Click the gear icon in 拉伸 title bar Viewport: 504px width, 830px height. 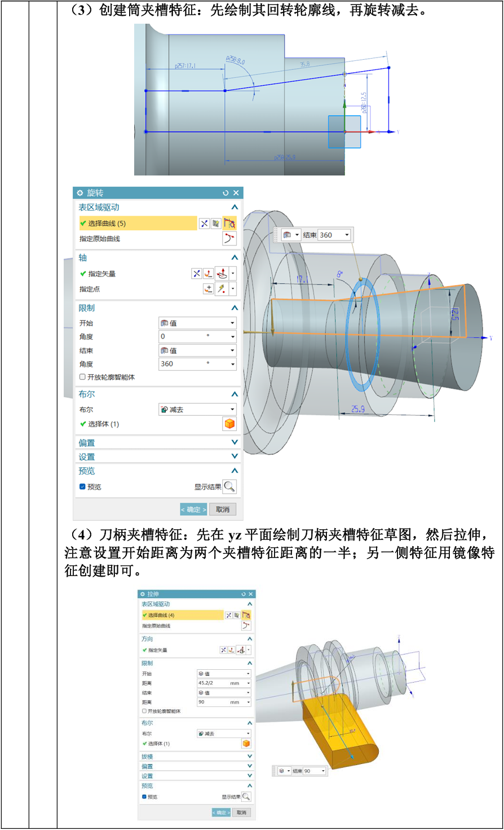pyautogui.click(x=143, y=594)
